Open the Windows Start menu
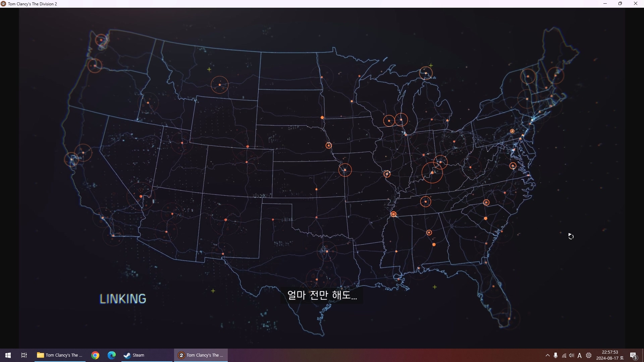This screenshot has height=362, width=644. pyautogui.click(x=8, y=355)
